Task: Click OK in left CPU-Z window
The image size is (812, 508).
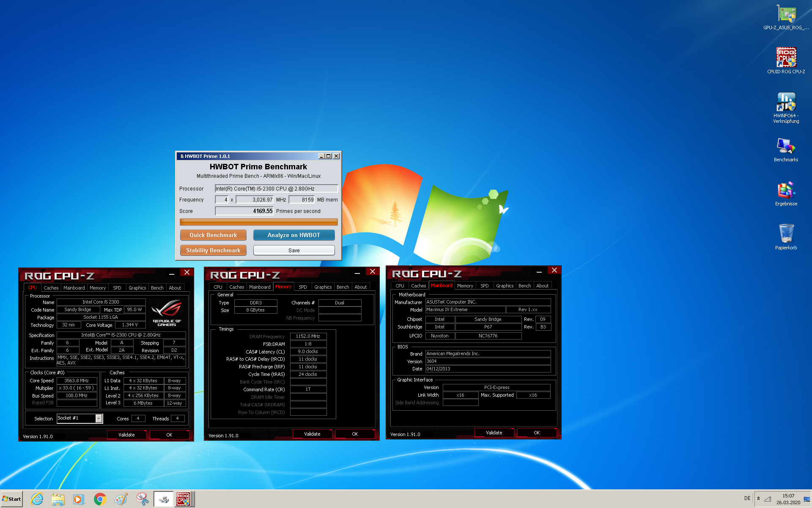Action: tap(169, 435)
